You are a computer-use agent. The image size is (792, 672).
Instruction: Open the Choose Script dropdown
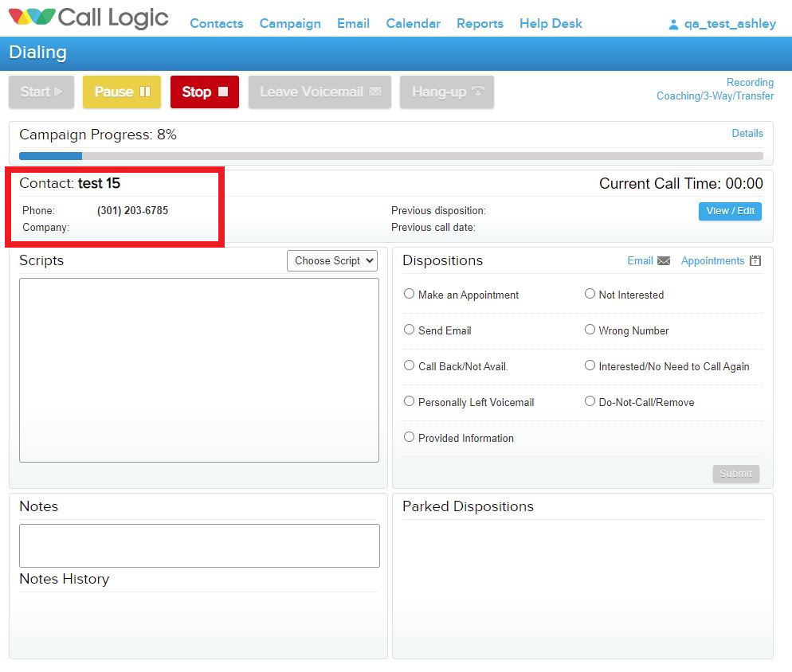(x=335, y=261)
